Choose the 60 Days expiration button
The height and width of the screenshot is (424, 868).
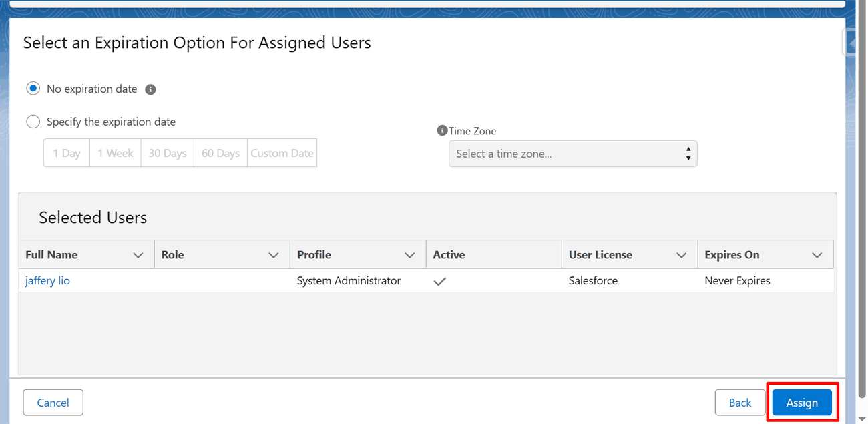[220, 153]
